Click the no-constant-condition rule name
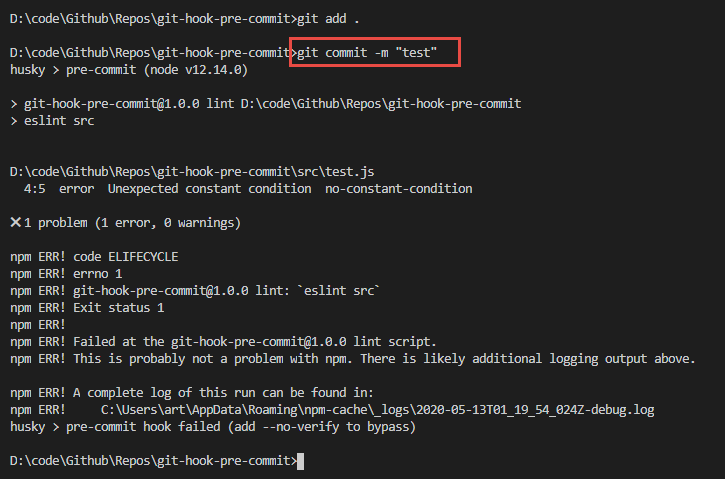725x479 pixels. [x=399, y=189]
